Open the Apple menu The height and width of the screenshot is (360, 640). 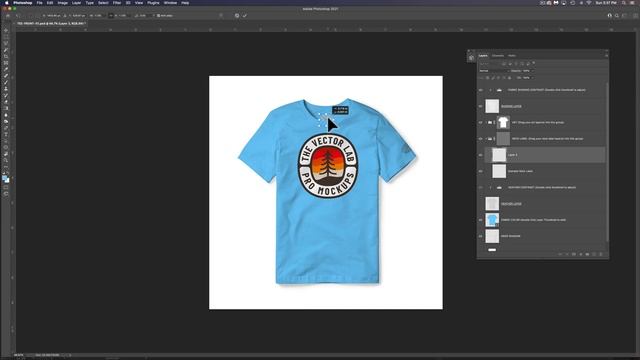coord(7,3)
